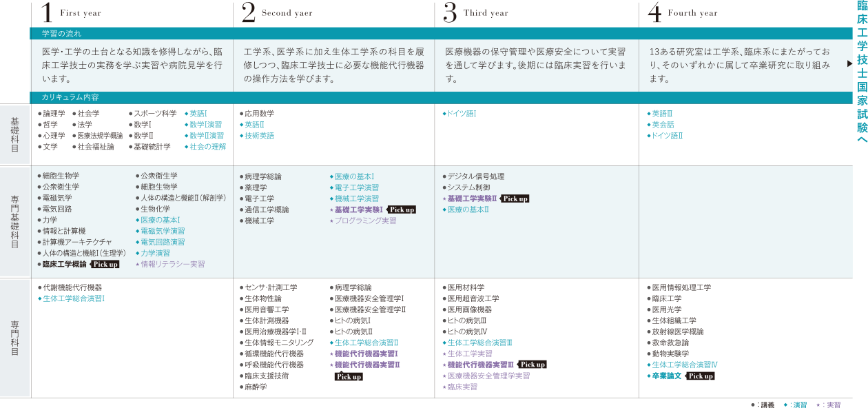The image size is (868, 408).
Task: Click the 基礎科目 row label
Action: (x=14, y=134)
